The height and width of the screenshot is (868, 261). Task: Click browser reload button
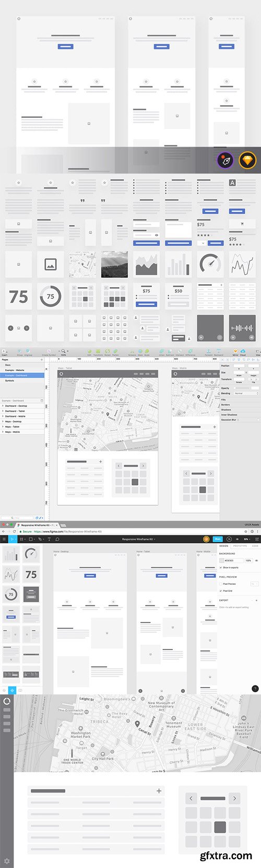[14, 531]
